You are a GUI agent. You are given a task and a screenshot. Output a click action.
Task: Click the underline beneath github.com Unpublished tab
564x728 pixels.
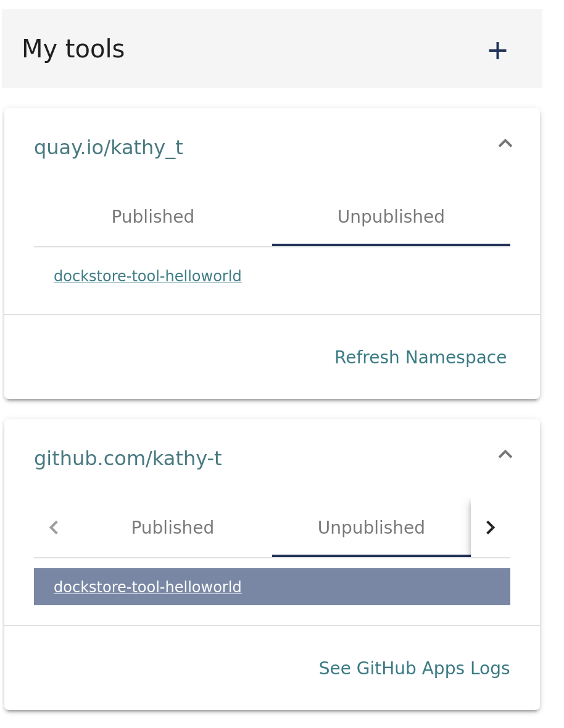(x=371, y=556)
